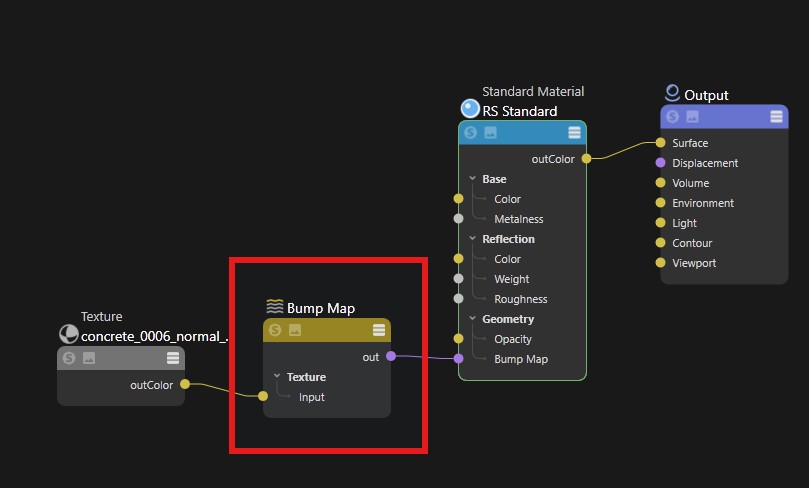
Task: Toggle solo S icon on the Texture node
Action: pyautogui.click(x=69, y=358)
